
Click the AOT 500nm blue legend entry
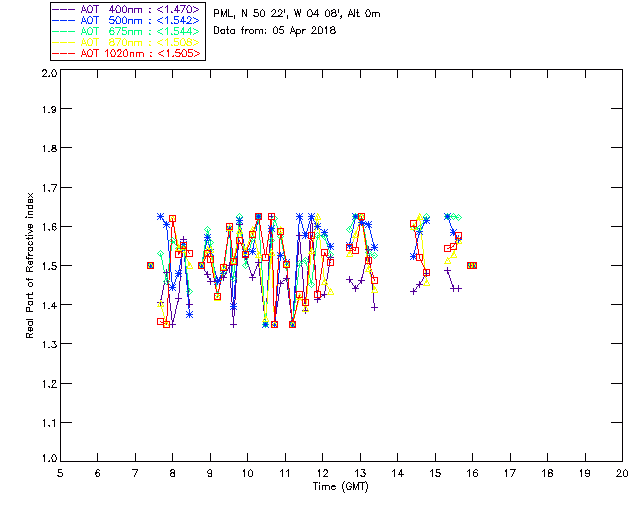click(x=127, y=20)
